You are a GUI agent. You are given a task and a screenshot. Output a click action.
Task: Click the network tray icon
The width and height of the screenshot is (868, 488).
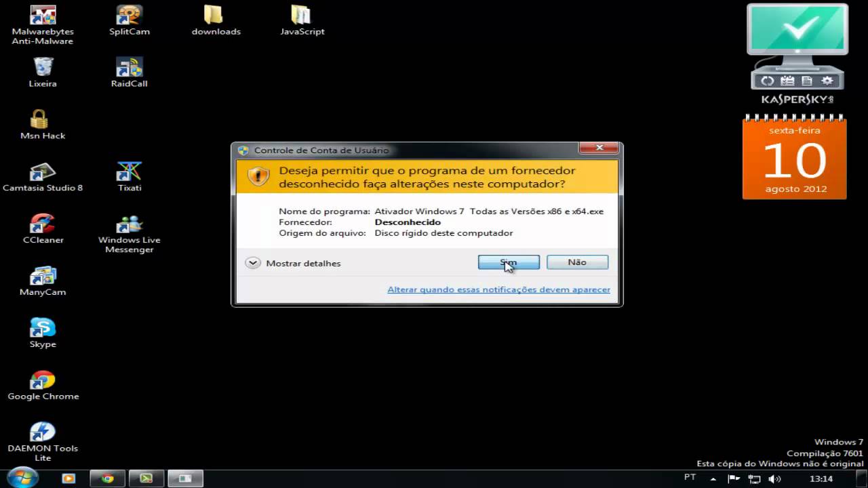coord(754,479)
